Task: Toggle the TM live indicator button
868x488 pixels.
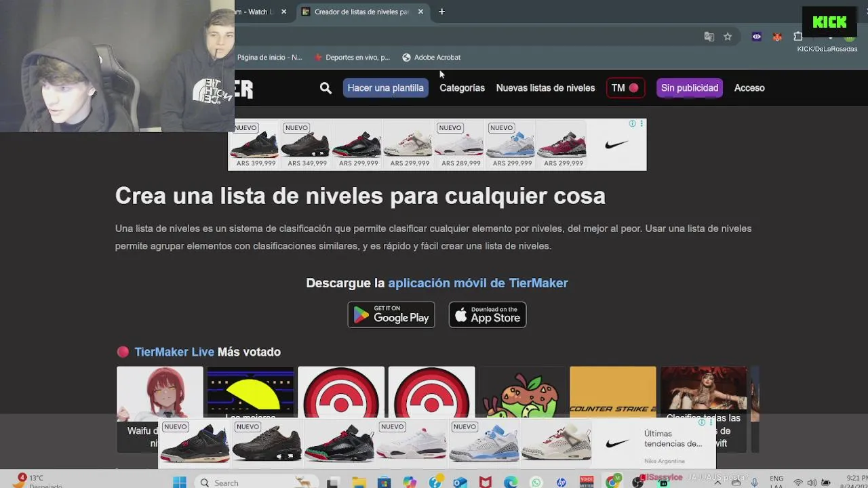Action: pos(625,88)
